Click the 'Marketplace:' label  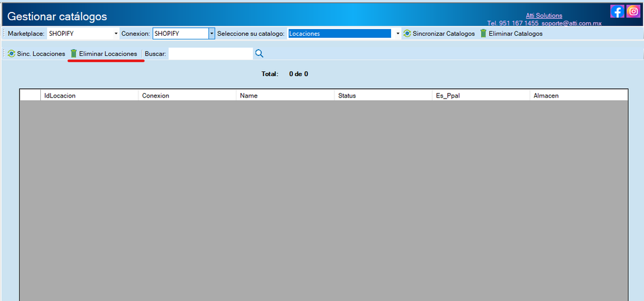[x=26, y=34]
